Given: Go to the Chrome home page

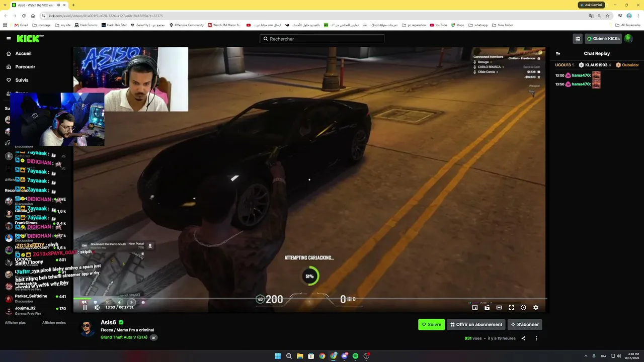Looking at the screenshot, I should pyautogui.click(x=33, y=16).
